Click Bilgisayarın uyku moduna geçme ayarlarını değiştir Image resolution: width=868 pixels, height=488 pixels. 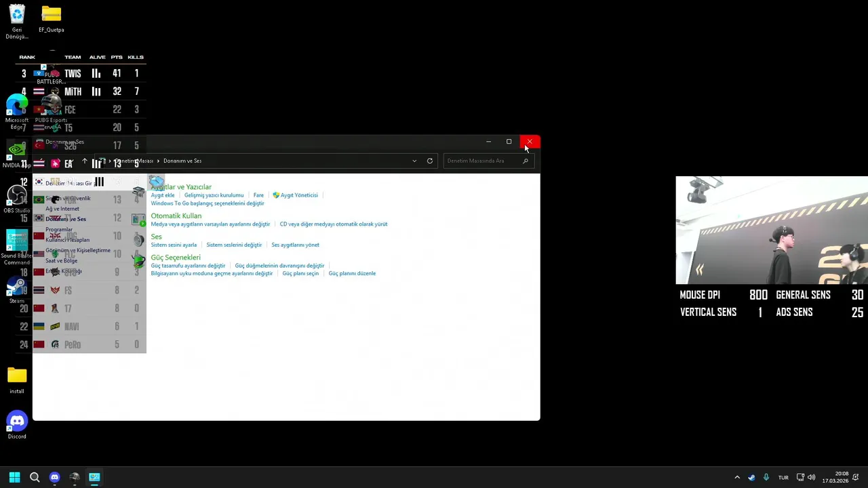click(212, 274)
